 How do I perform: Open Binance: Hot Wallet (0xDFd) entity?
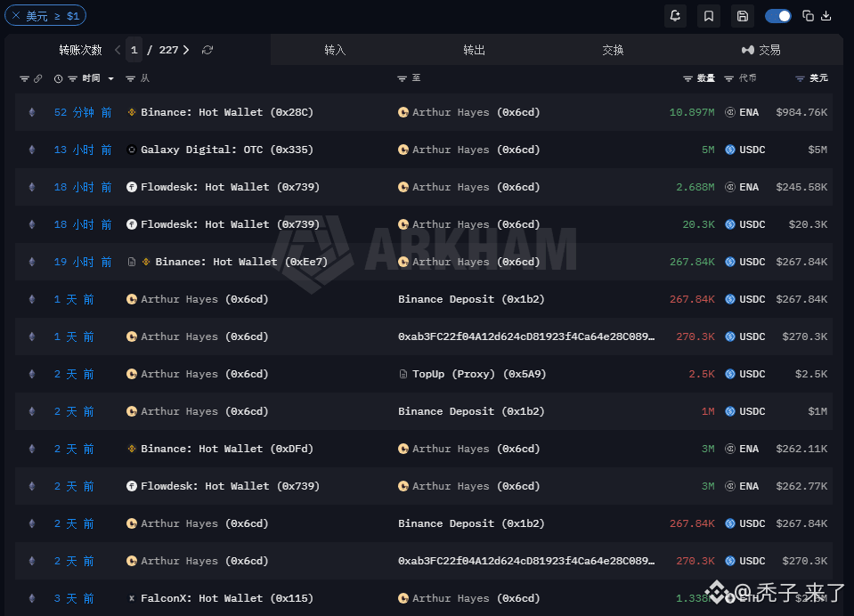[x=227, y=449]
